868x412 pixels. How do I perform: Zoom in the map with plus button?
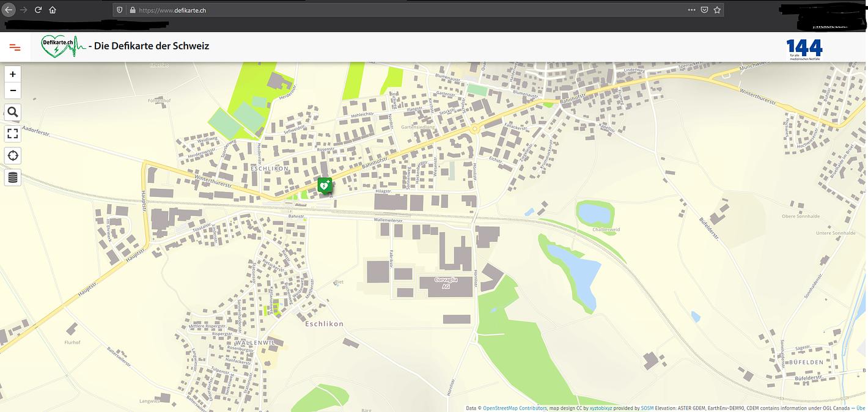(13, 75)
